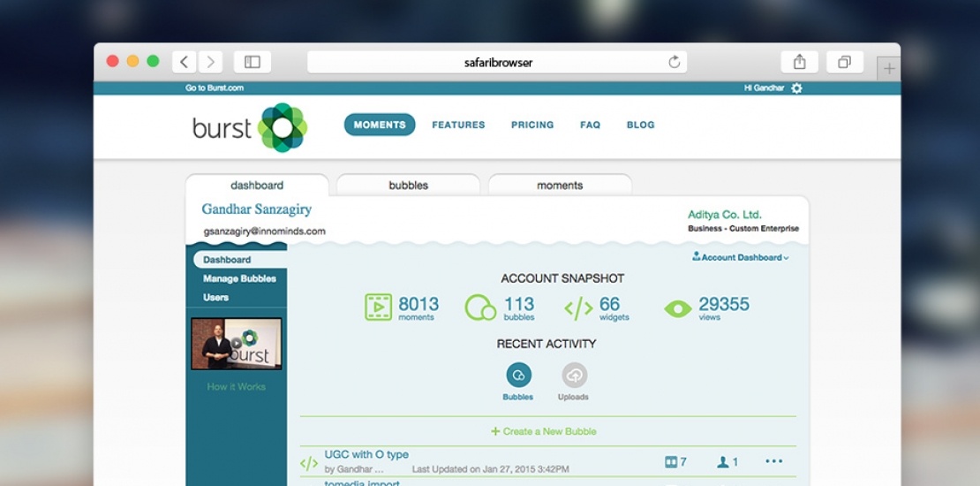Switch to the moments tab

[560, 186]
